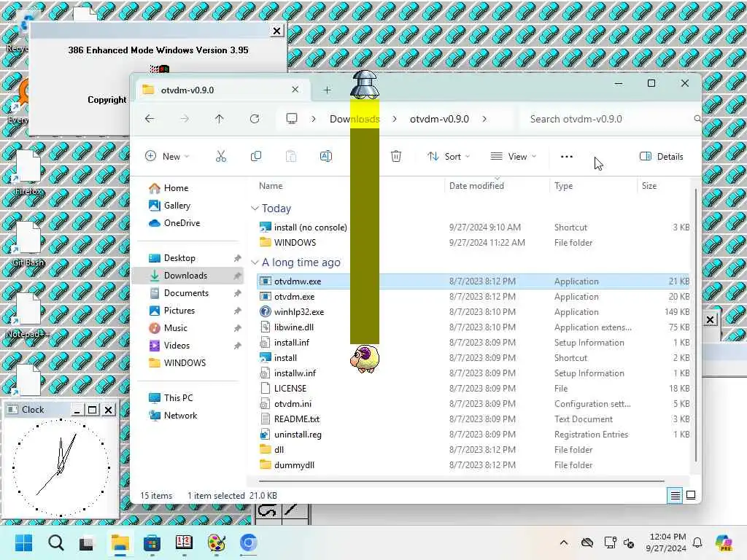Screen dimensions: 747x560
Task: Go forward with the right arrow button
Action: coord(185,119)
